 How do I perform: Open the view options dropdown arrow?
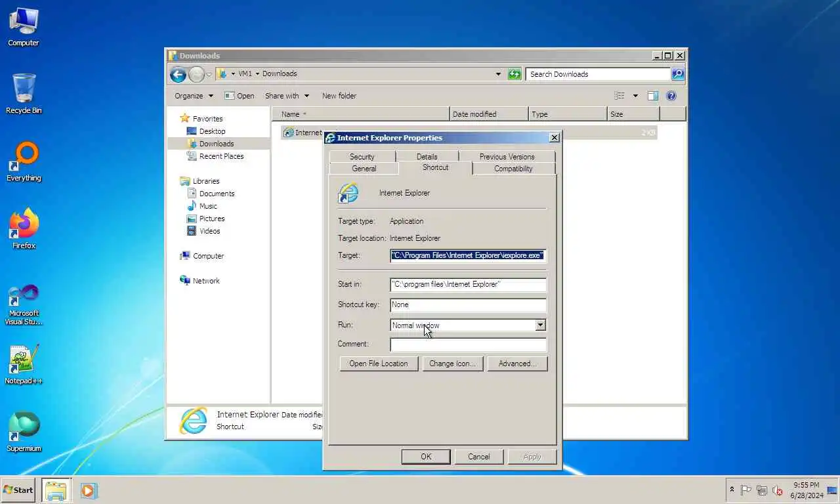pyautogui.click(x=635, y=96)
